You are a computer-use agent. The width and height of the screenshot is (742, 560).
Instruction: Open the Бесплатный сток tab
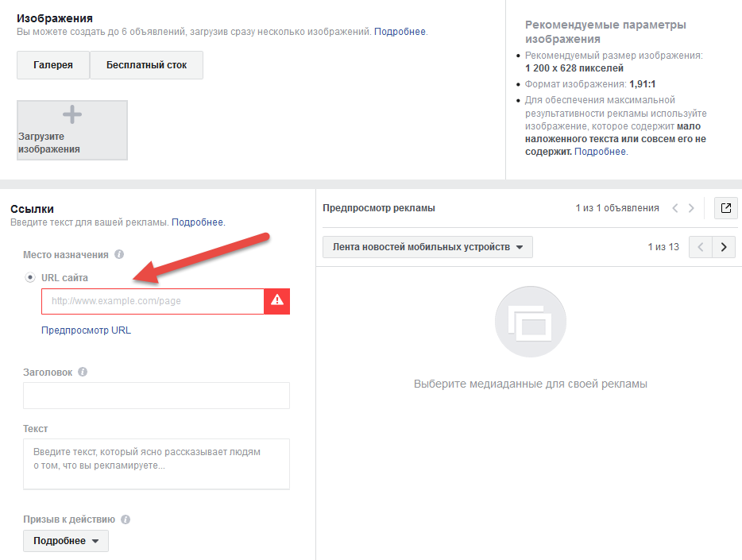[147, 65]
